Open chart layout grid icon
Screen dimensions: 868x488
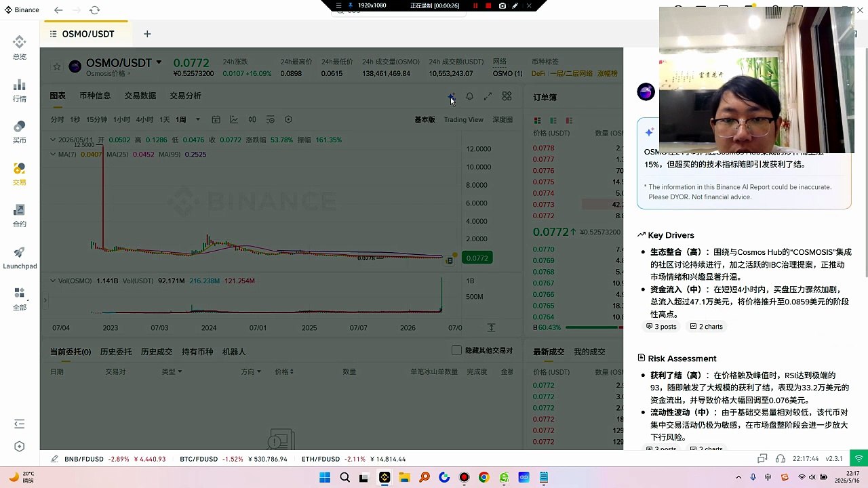[x=507, y=97]
